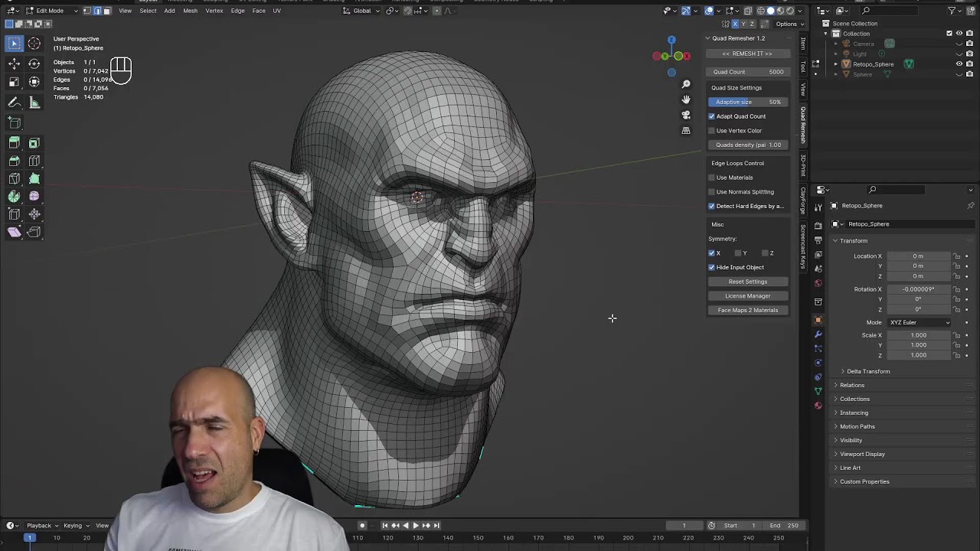Select the Annotate pencil tool

[x=14, y=103]
